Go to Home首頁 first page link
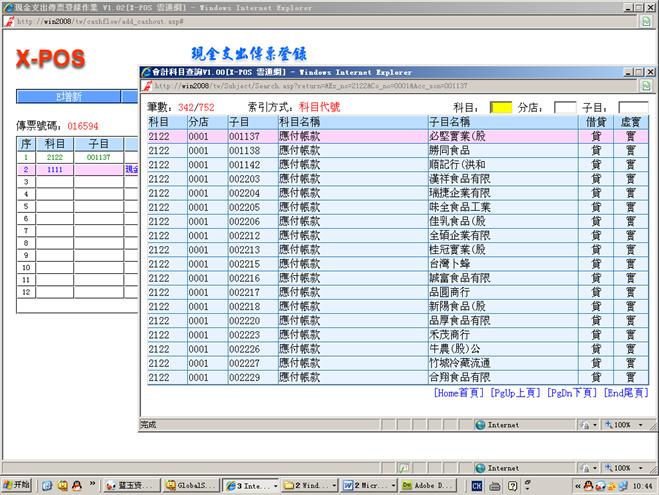This screenshot has height=495, width=659. 459,393
